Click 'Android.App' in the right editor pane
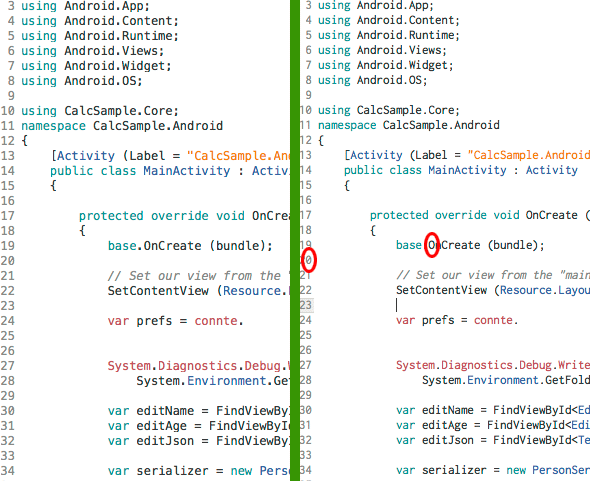590x481 pixels. tap(392, 5)
